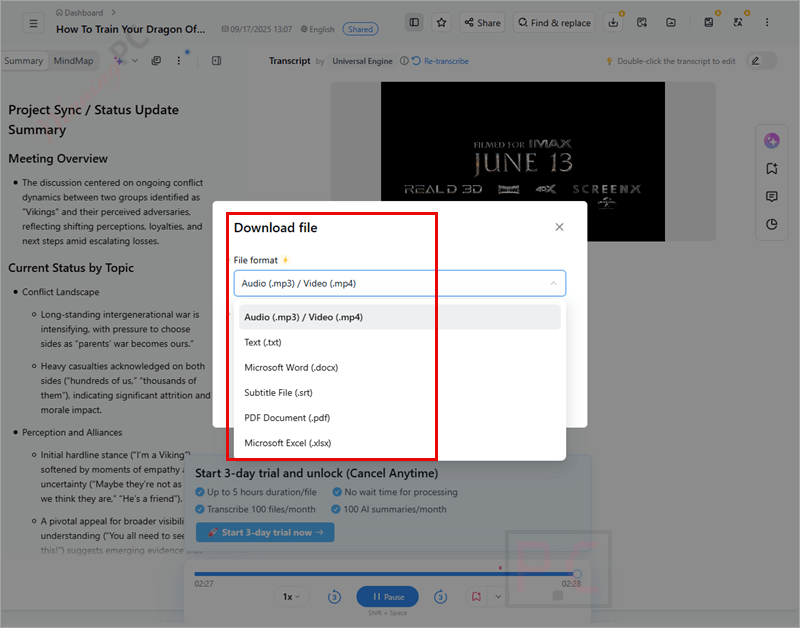Viewport: 800px width, 628px height.
Task: Switch to the MindMap tab
Action: [73, 61]
